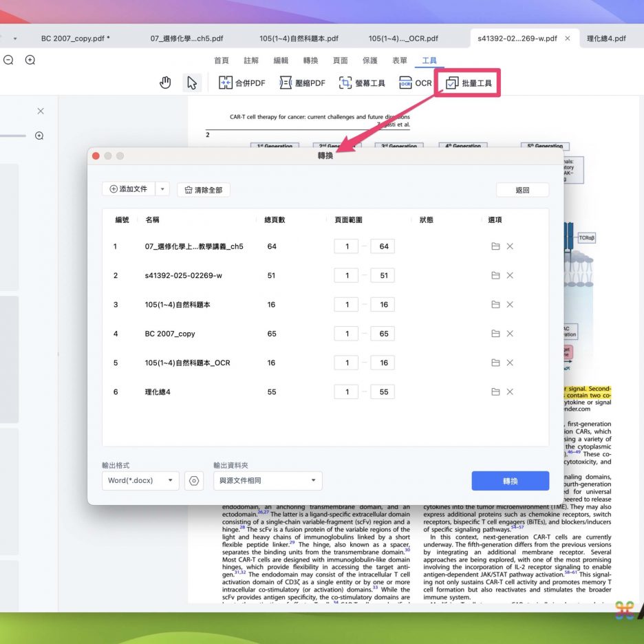The width and height of the screenshot is (644, 644).
Task: Expand the 與源文件相同 output folder dropdown
Action: (x=268, y=481)
